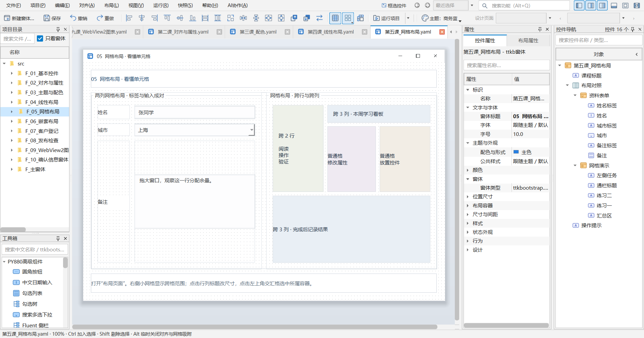The width and height of the screenshot is (644, 338).
Task: Click the same size icon
Action: (230, 18)
